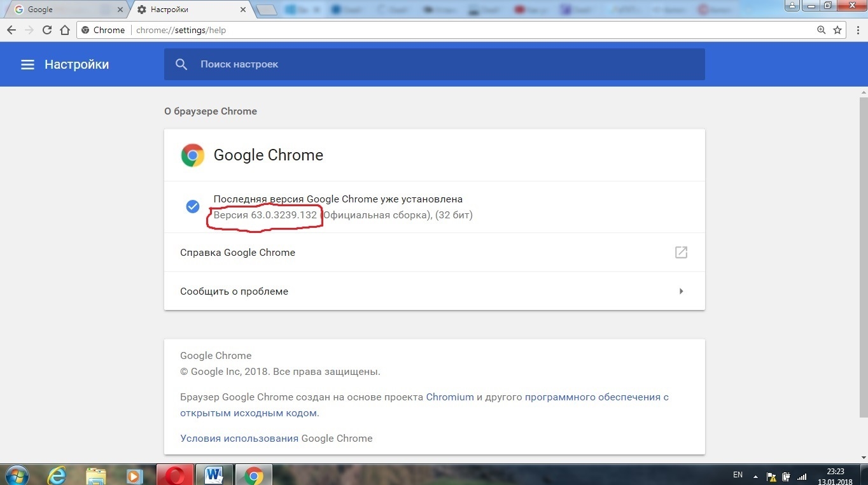
Task: Click the search magnifier icon in settings
Action: 181,64
